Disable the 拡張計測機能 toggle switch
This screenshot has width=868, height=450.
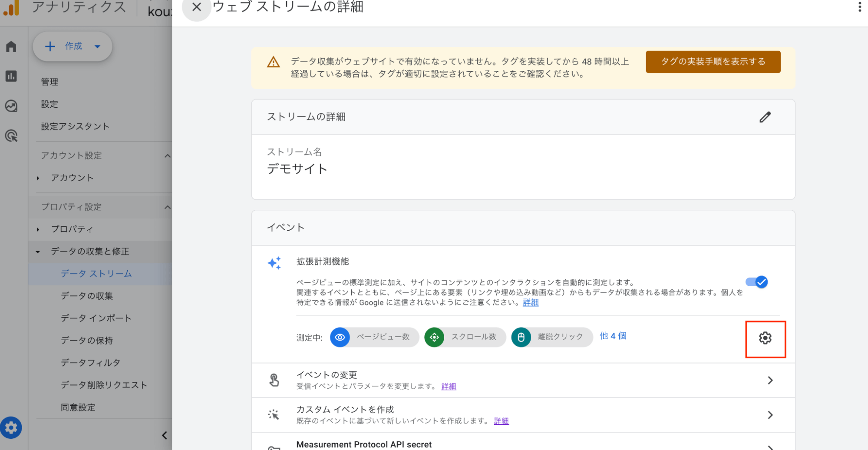point(756,282)
